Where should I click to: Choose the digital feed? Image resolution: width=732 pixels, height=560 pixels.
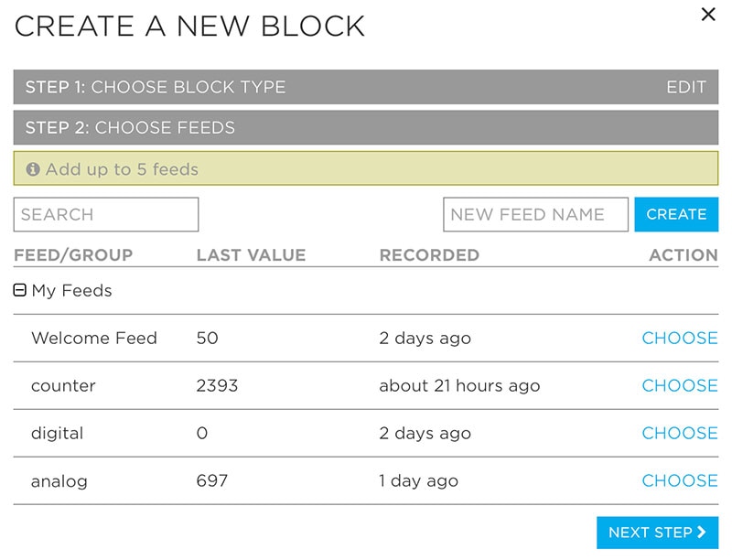tap(679, 433)
